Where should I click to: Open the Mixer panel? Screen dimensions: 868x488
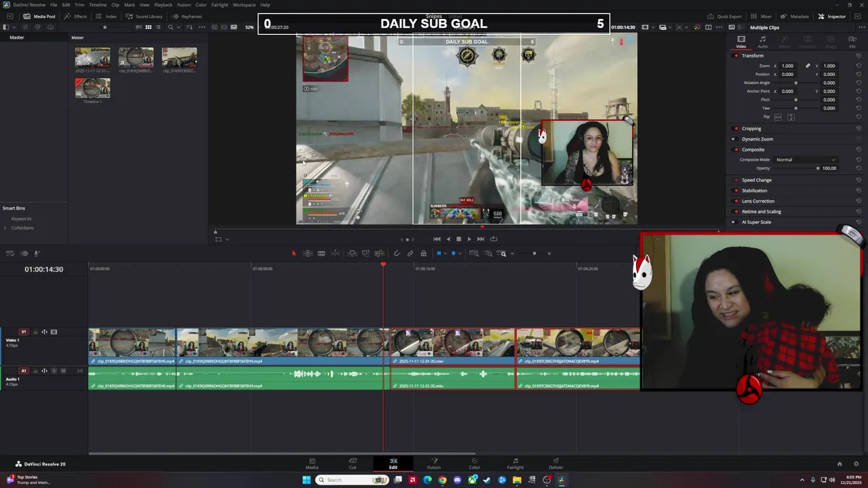coord(762,16)
